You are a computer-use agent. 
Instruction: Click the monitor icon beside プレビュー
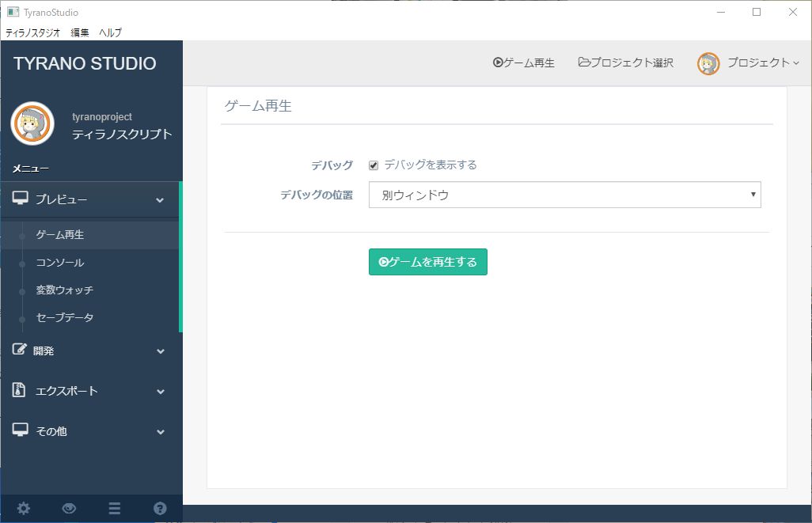coord(21,199)
